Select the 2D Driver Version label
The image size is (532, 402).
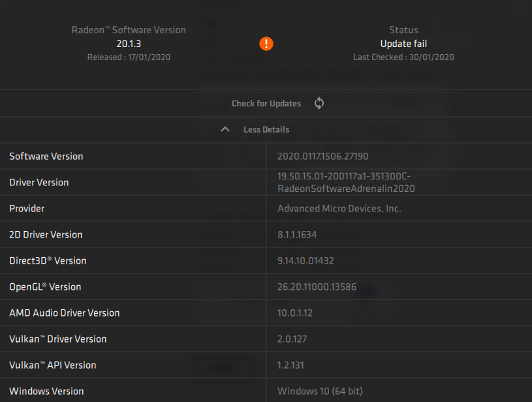coord(46,235)
